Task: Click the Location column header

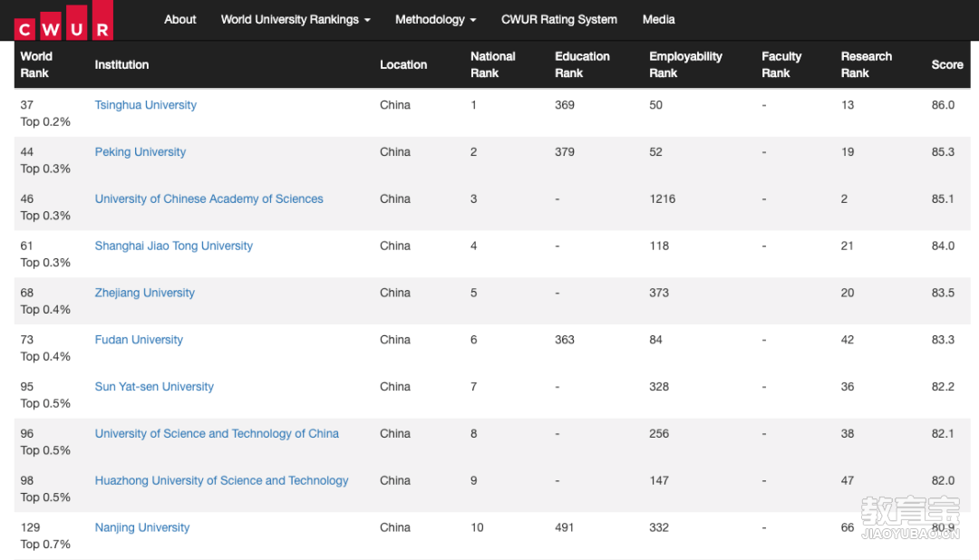Action: tap(403, 64)
